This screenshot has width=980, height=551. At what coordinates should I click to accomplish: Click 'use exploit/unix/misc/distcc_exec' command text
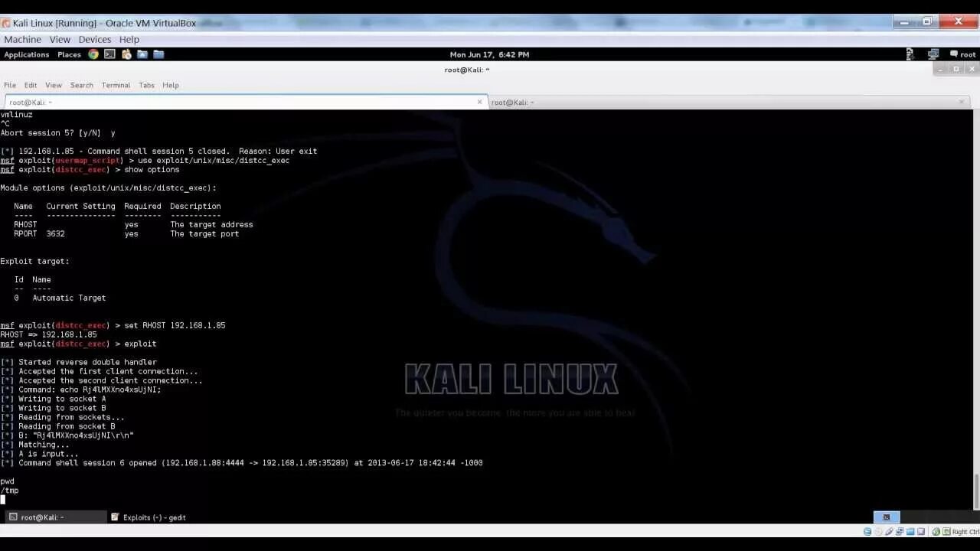214,160
